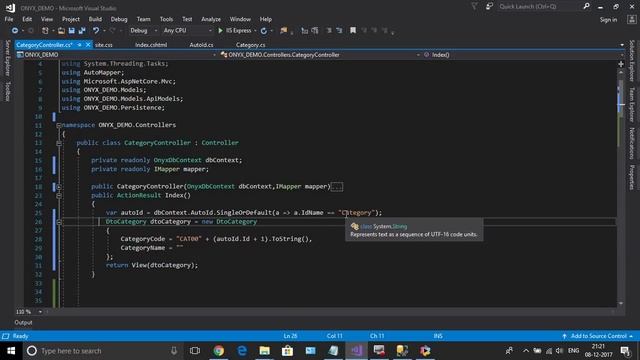
Task: Click the Save All icon
Action: (x=82, y=31)
